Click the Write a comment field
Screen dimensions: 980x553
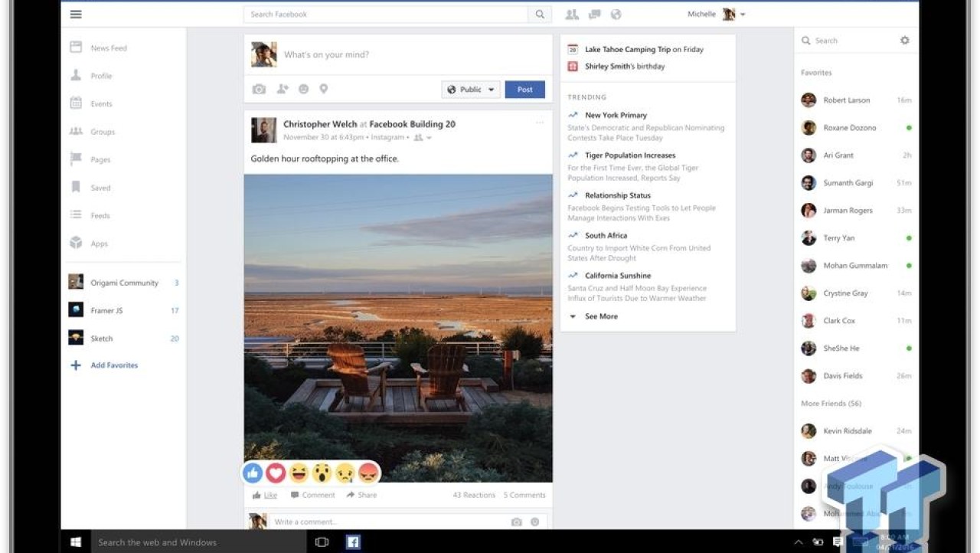click(x=390, y=522)
